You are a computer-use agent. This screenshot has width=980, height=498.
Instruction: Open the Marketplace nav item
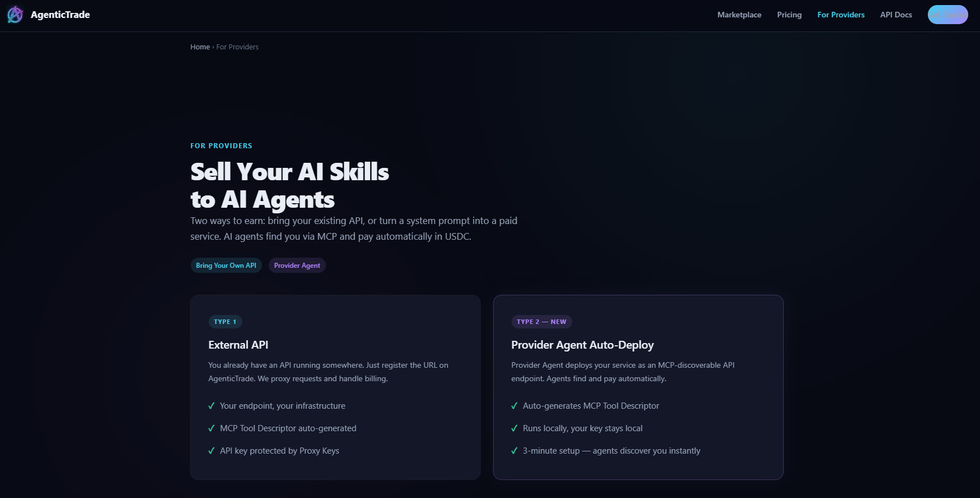click(739, 15)
